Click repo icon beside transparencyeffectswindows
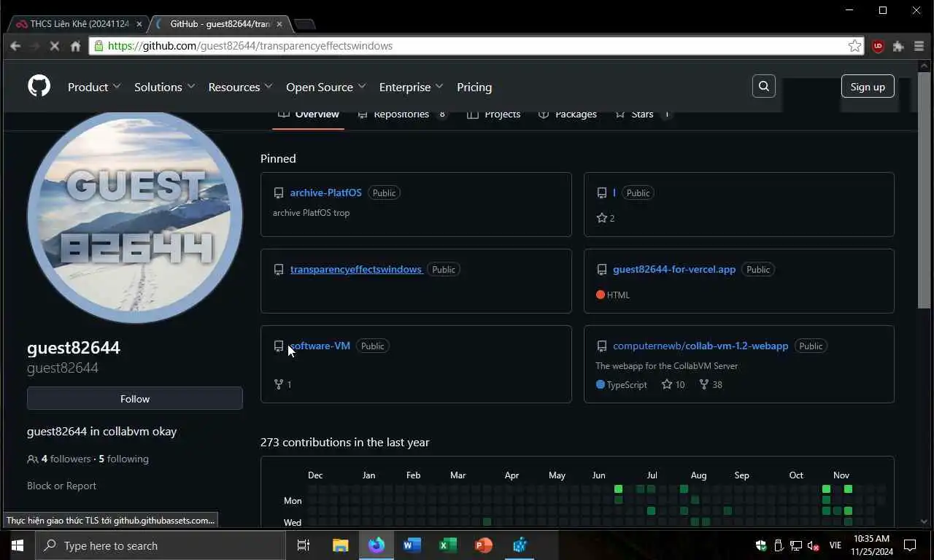934x560 pixels. [x=278, y=270]
